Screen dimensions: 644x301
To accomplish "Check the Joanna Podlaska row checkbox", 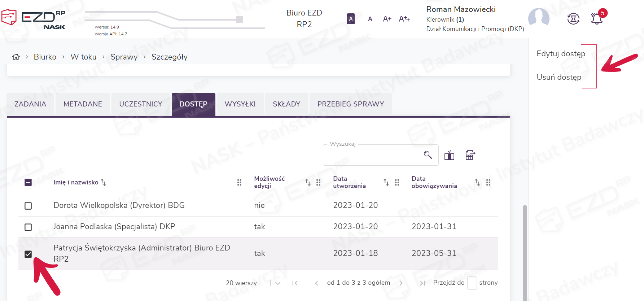I will tap(28, 227).
